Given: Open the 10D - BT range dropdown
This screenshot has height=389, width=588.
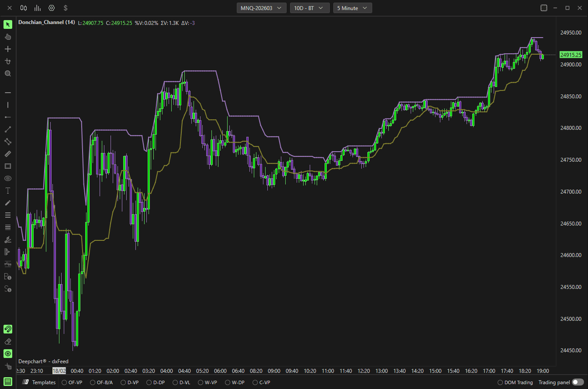Looking at the screenshot, I should tap(310, 8).
